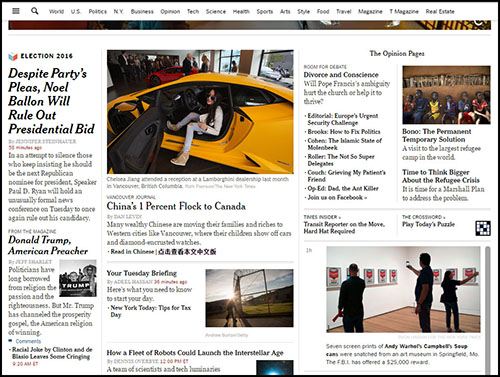Open the Noel Ballon presidential bid headline
The height and width of the screenshot is (377, 500).
coord(52,101)
